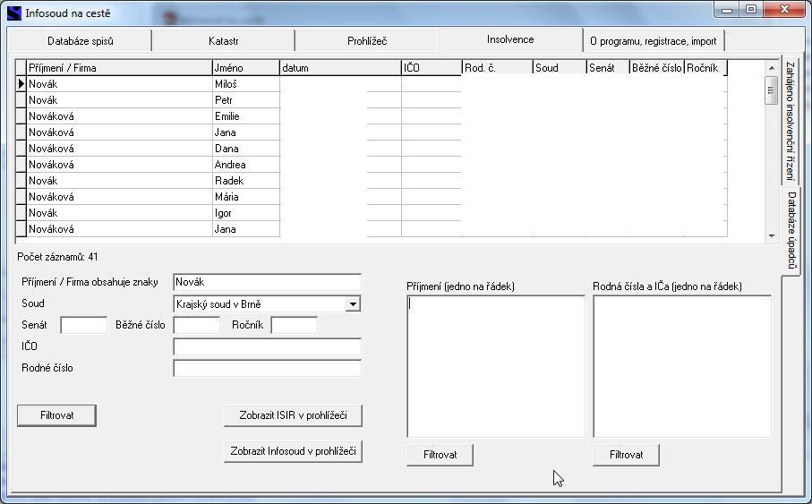Screen dimensions: 812x504
Task: Sort by Příjmení / Firma column header
Action: (x=119, y=68)
